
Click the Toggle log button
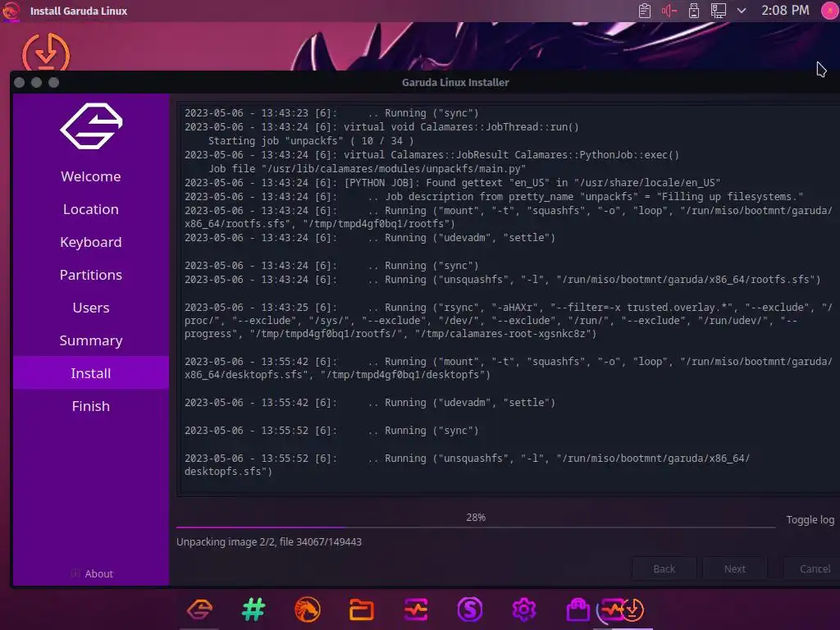click(810, 519)
